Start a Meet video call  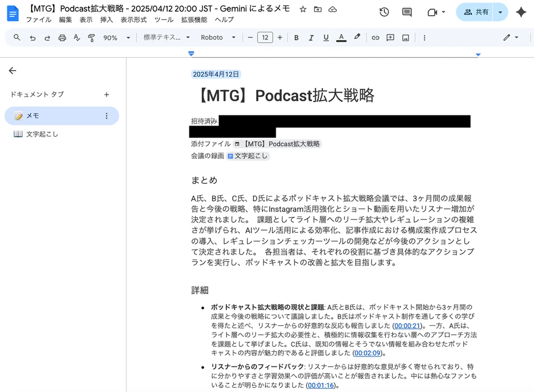[432, 12]
